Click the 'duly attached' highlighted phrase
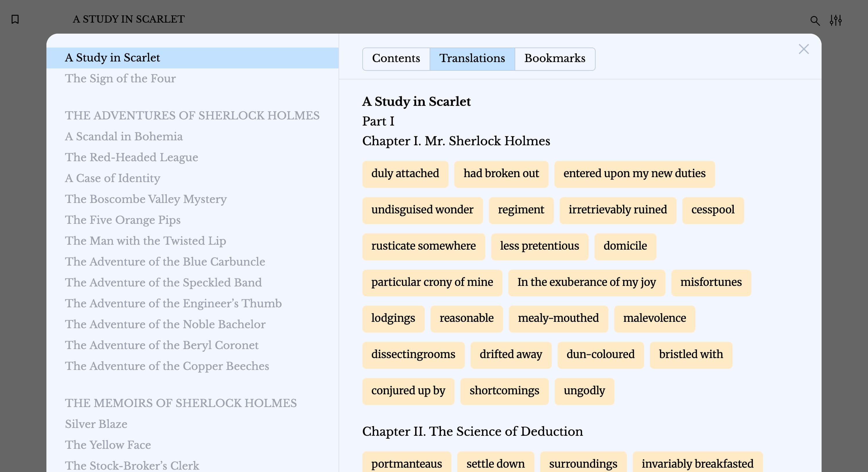This screenshot has width=868, height=472. click(x=405, y=174)
